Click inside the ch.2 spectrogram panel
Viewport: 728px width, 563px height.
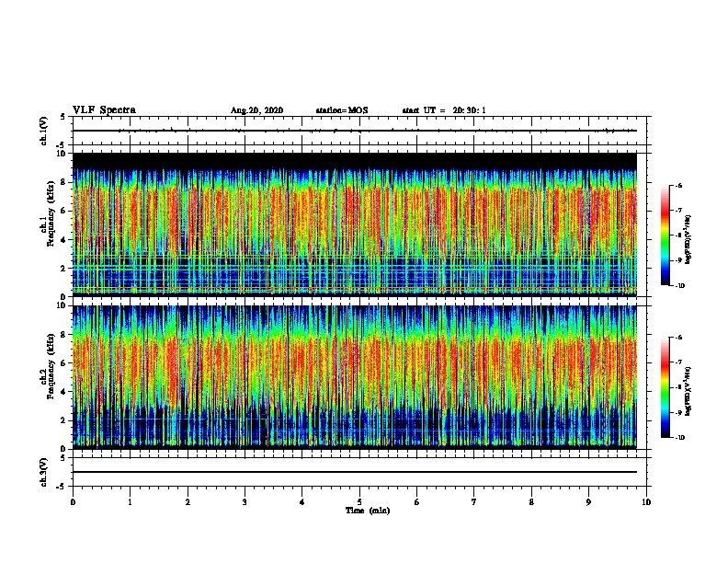click(355, 377)
